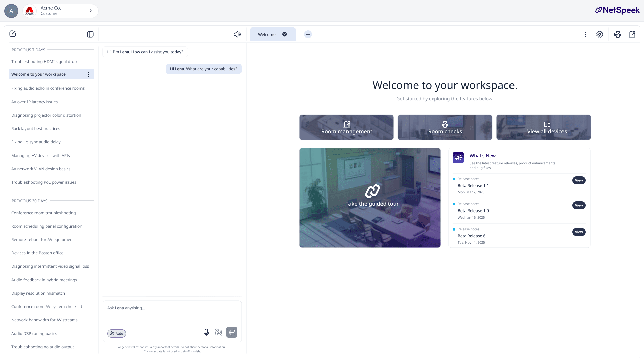View Beta Release 6 release notes
This screenshot has width=644, height=362.
coord(579,232)
